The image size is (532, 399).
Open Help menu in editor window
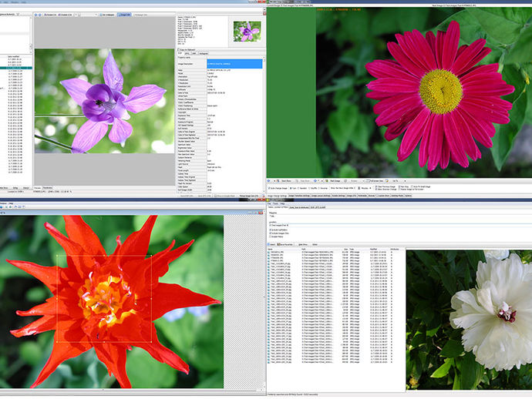11,203
